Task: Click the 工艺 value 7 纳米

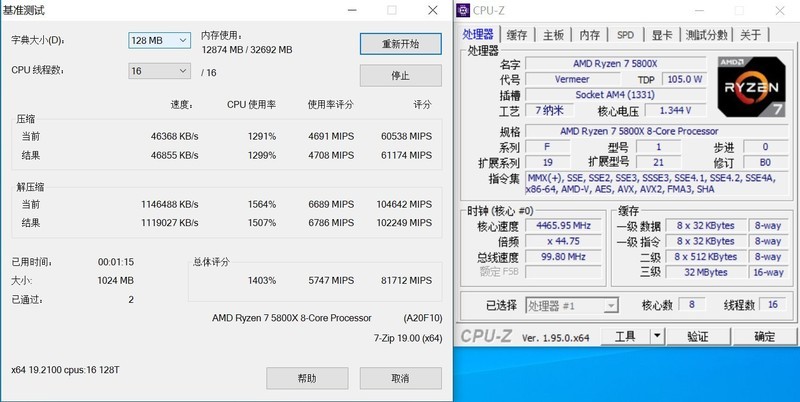Action: click(549, 110)
